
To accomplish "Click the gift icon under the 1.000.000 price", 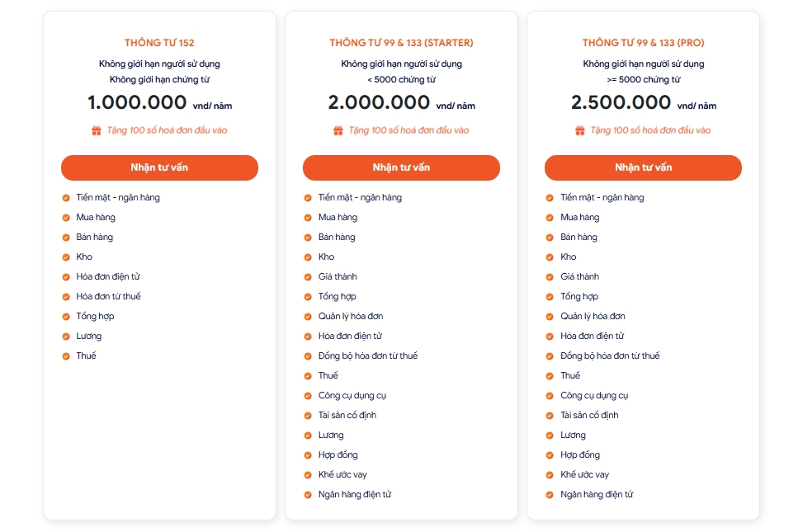I will pyautogui.click(x=97, y=130).
